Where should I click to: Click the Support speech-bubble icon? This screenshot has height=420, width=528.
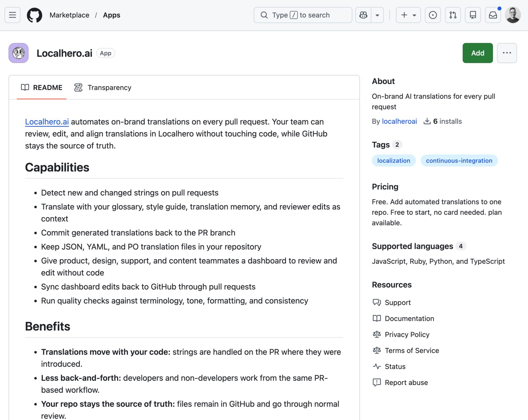click(x=377, y=302)
